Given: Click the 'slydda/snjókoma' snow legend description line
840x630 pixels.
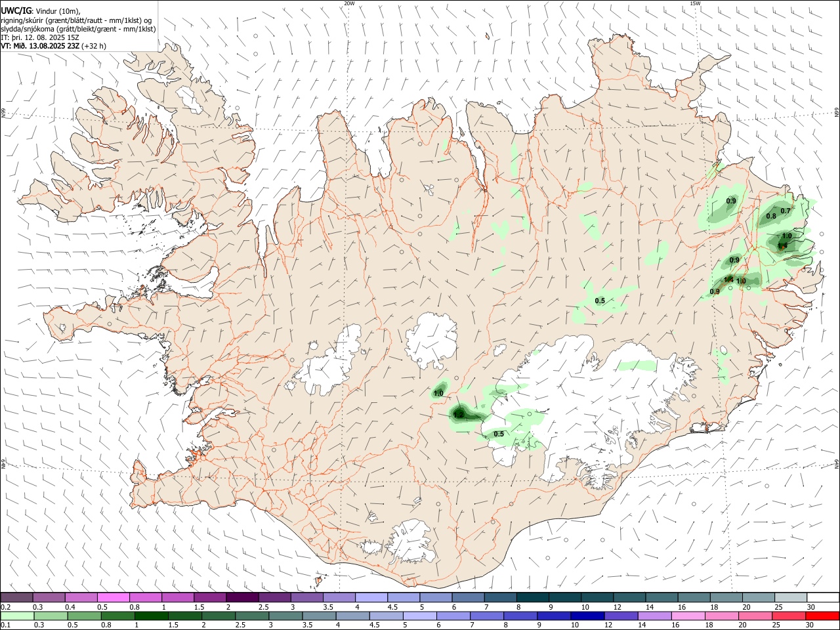Looking at the screenshot, I should click(x=78, y=29).
